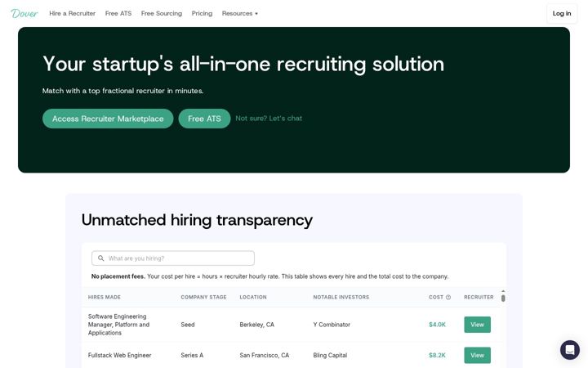The image size is (588, 368).
Task: Open Hire a Recruiter nav item
Action: 73,14
